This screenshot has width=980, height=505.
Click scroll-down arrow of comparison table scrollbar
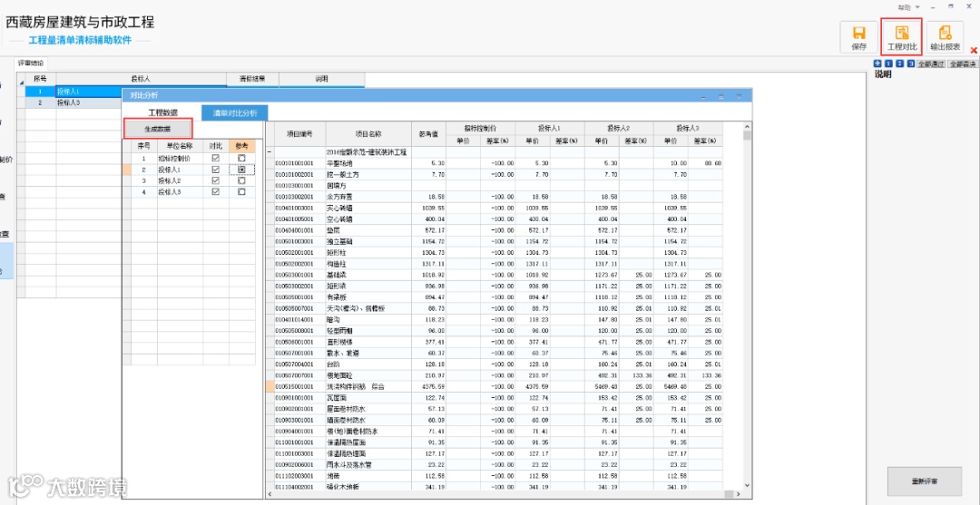(x=747, y=484)
